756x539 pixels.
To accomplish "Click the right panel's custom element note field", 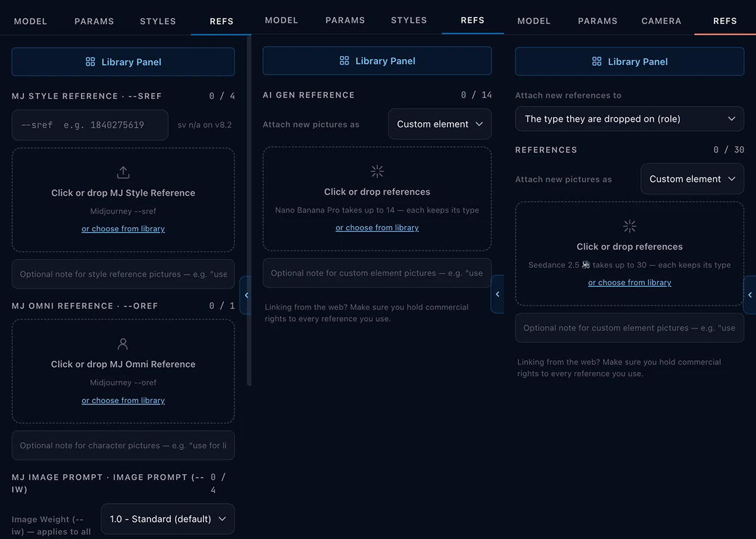I will pyautogui.click(x=629, y=327).
